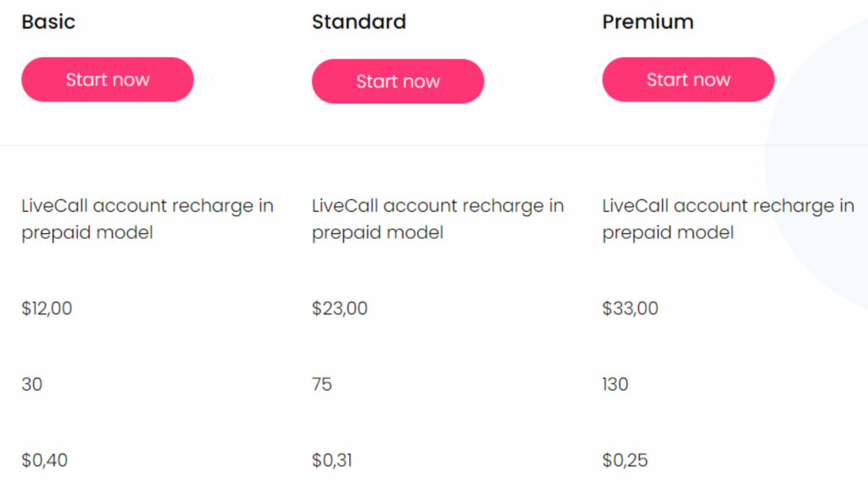Click the $0,31 rate in Standard column
Viewport: 868px width, 489px height.
pos(332,461)
